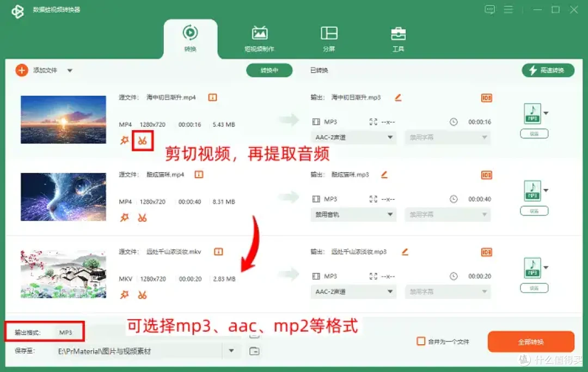Select the Converted sub-tab
Image resolution: width=588 pixels, height=372 pixels.
[x=319, y=70]
